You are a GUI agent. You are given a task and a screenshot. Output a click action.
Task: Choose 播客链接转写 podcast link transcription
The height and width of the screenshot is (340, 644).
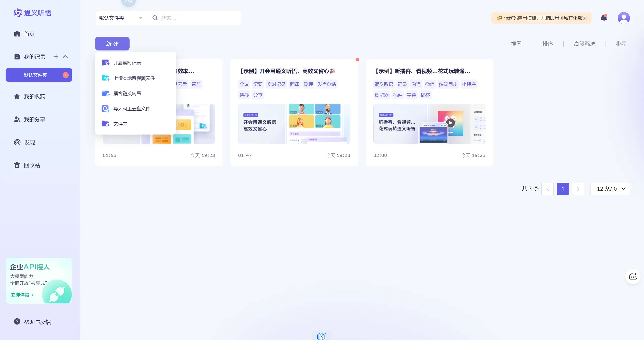pos(127,93)
